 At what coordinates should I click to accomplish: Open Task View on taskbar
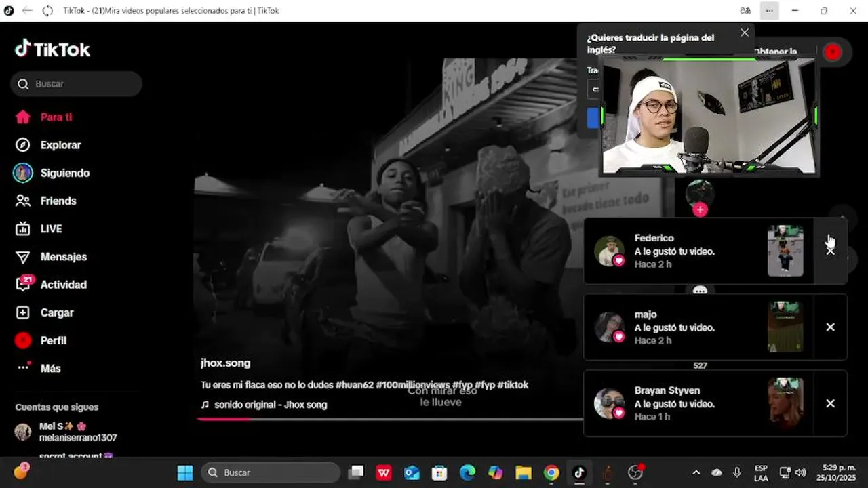(357, 472)
